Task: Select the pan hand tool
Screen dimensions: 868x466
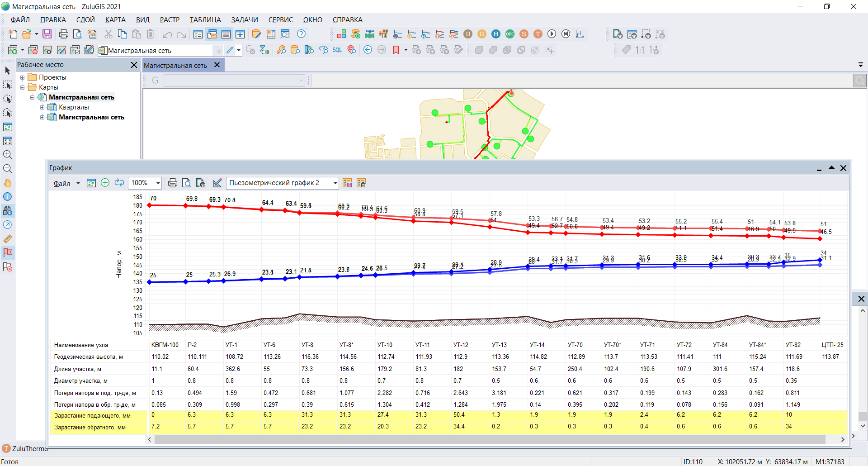Action: tap(7, 183)
